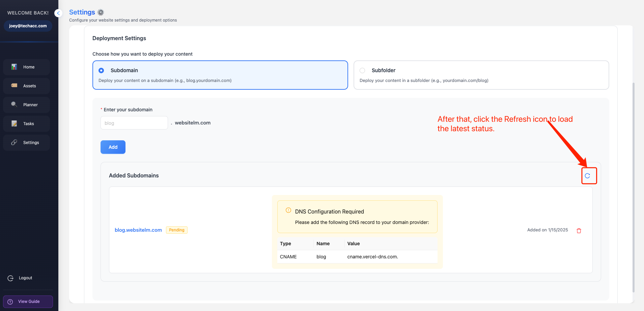Screen dimensions: 644x311
Task: Click the Settings gear icon in header
Action: point(101,12)
